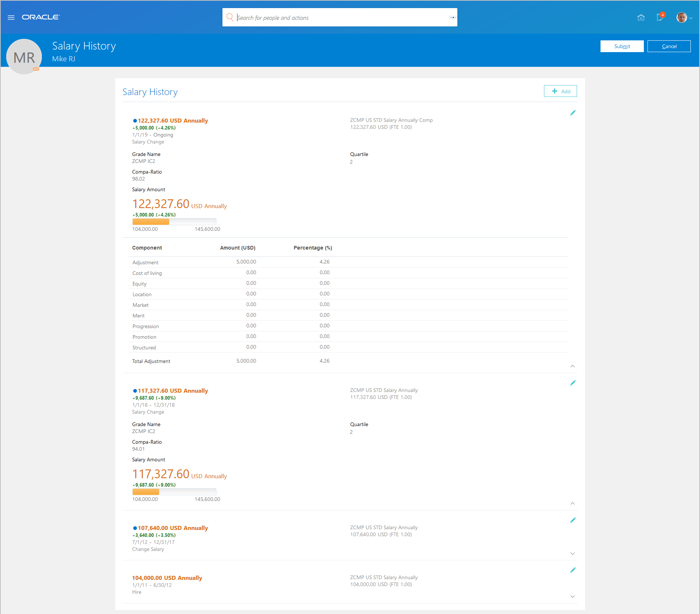Click the Oracle logo

(x=41, y=17)
